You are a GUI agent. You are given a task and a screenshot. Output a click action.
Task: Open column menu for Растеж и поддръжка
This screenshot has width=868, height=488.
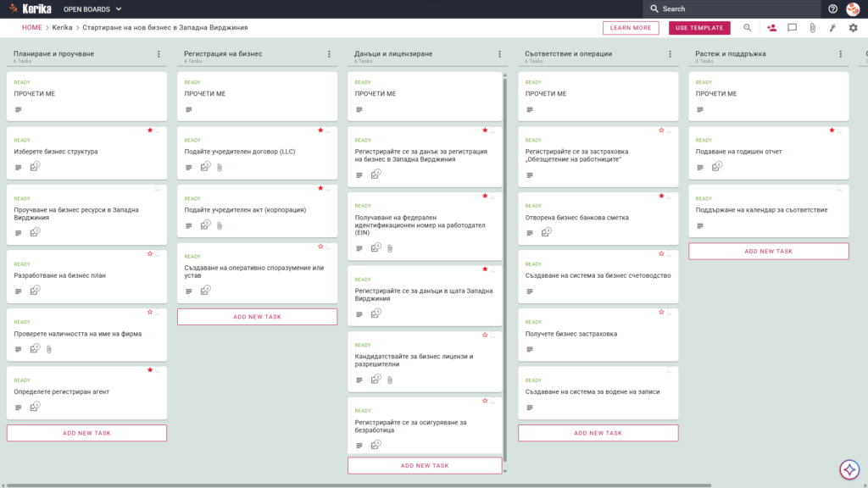click(841, 54)
